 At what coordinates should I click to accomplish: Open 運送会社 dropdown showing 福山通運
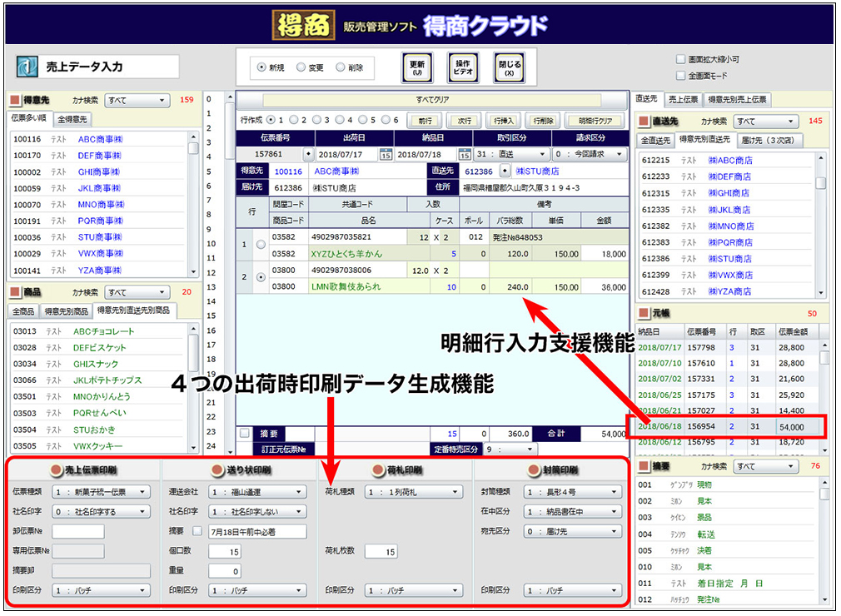[x=257, y=492]
